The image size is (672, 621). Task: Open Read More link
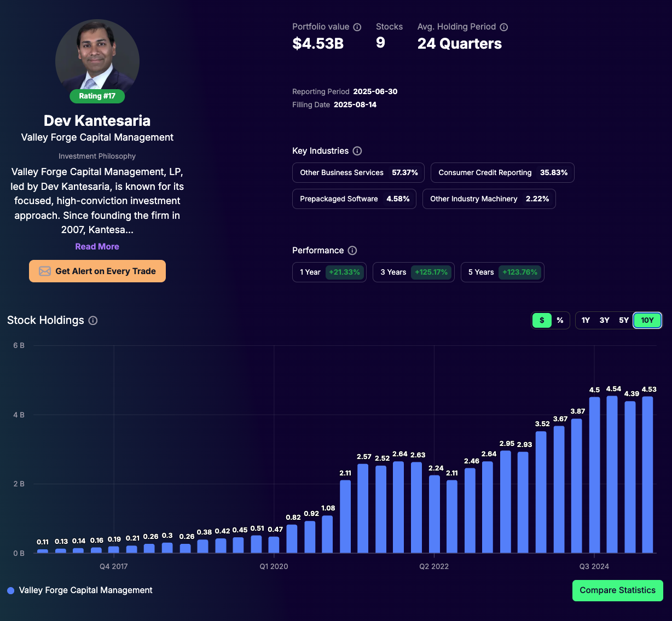(97, 247)
